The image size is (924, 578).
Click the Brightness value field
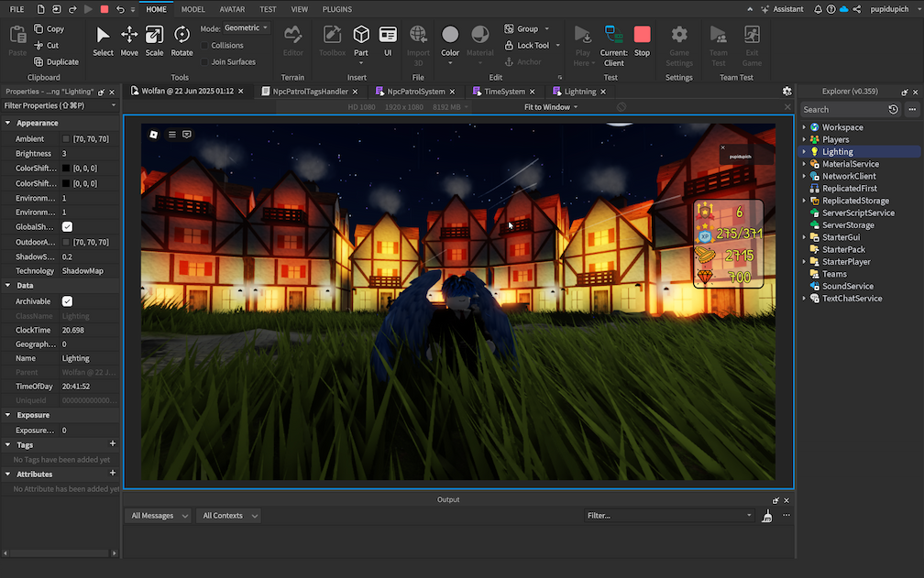pyautogui.click(x=90, y=154)
